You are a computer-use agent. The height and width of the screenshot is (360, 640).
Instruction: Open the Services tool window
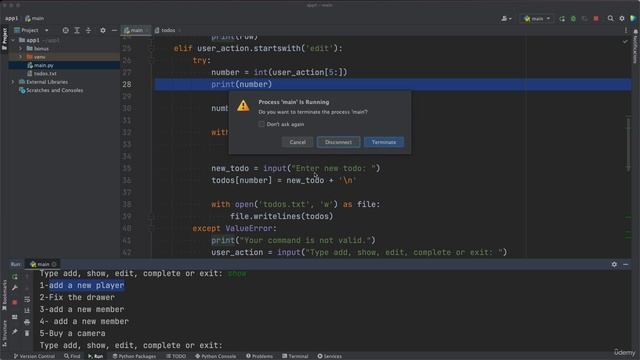329,356
